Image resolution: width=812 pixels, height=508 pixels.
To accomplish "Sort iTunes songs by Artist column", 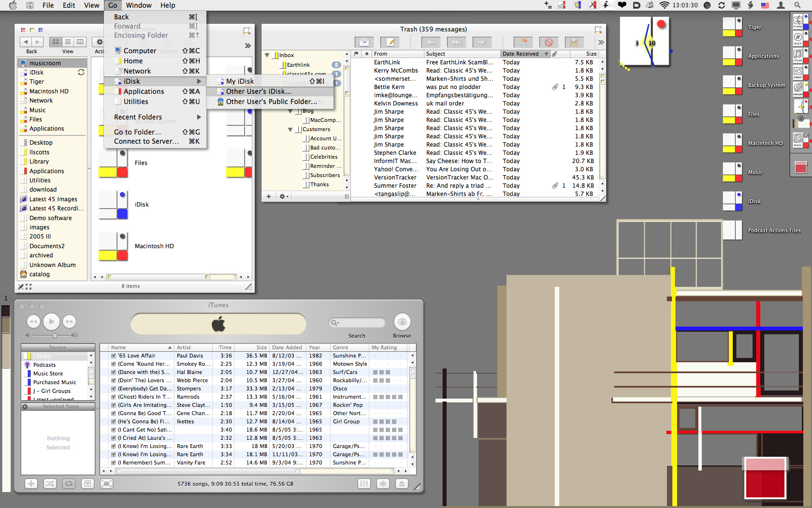I will (x=193, y=347).
